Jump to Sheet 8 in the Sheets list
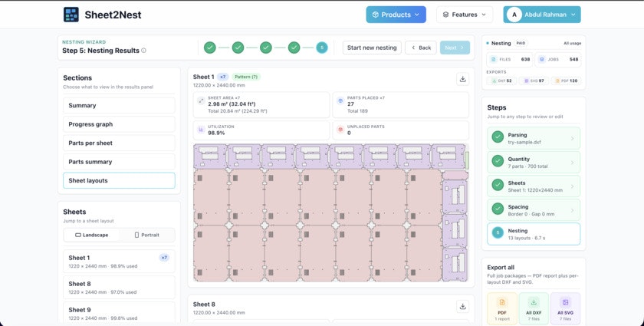644x326 pixels. [x=119, y=288]
